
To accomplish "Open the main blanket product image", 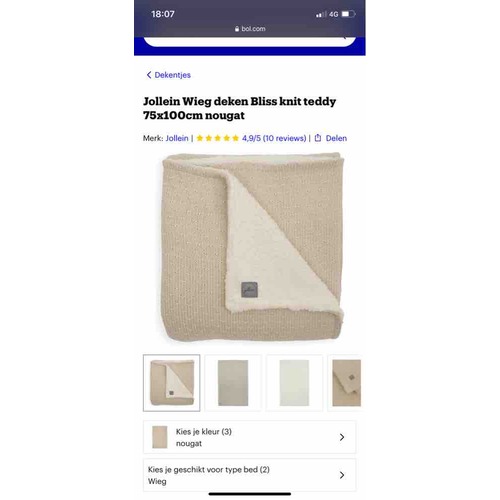I will click(x=253, y=247).
